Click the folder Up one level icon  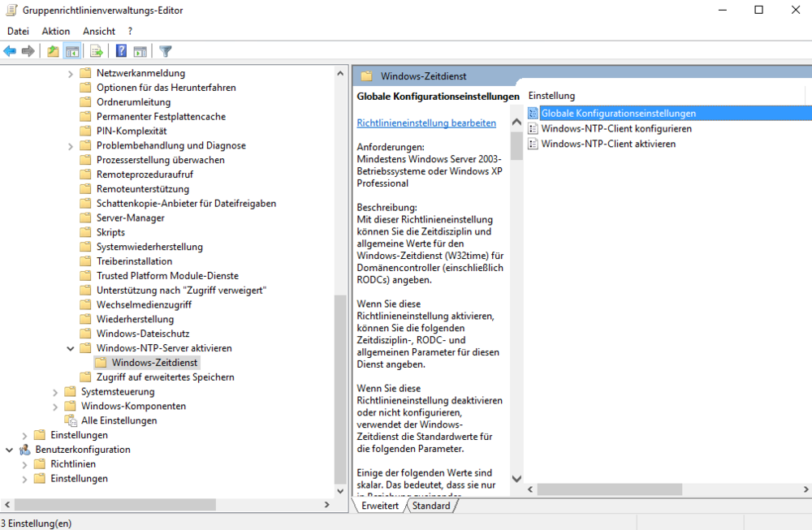(53, 51)
